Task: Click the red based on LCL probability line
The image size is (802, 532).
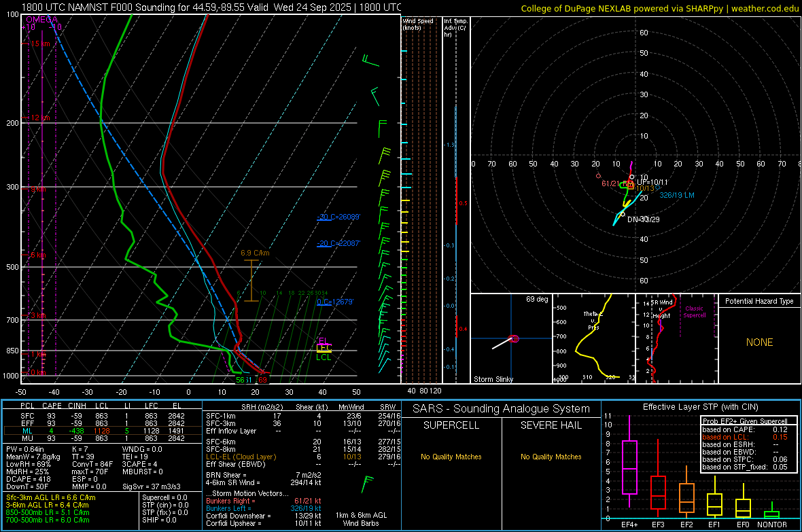Action: click(745, 437)
